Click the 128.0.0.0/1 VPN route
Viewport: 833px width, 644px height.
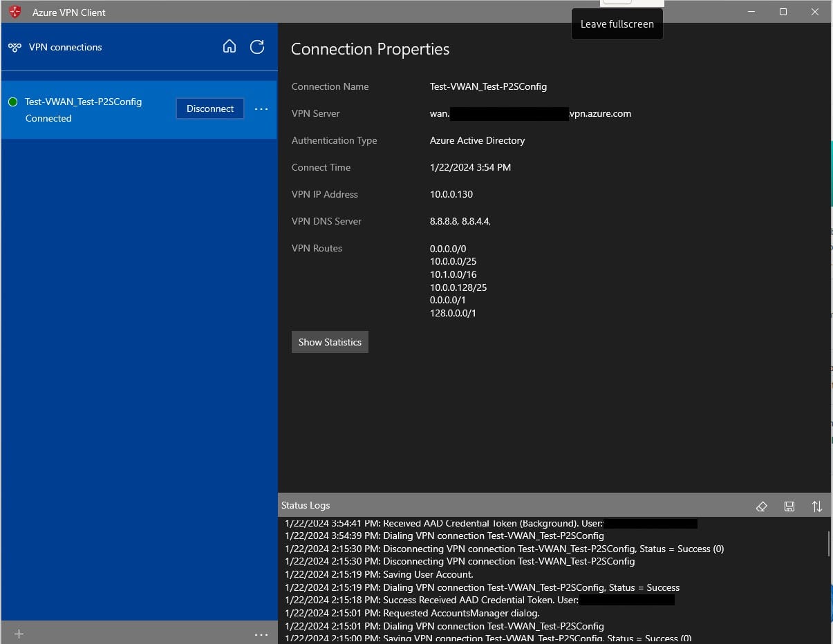point(453,313)
